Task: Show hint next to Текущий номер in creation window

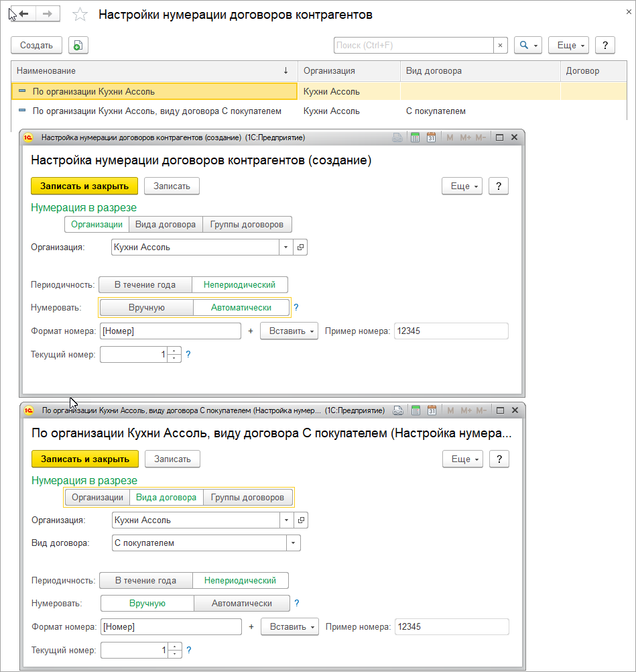Action: [188, 354]
